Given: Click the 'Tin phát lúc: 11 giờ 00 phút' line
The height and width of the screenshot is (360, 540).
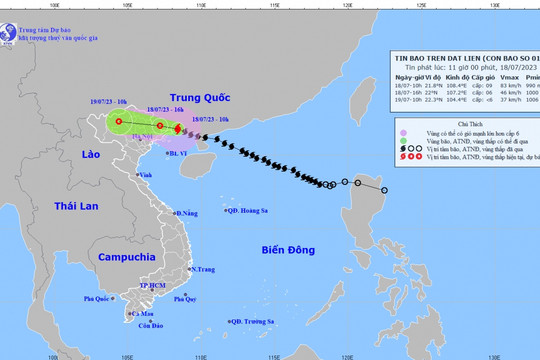Looking at the screenshot, I should pyautogui.click(x=452, y=68).
